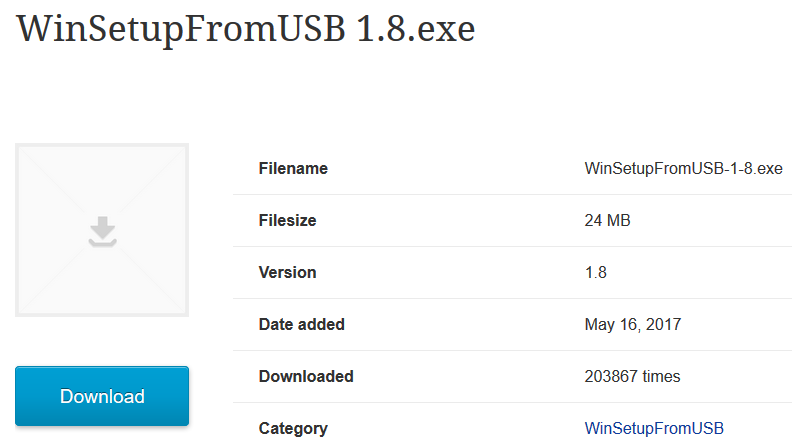Click the Category row label
The image size is (792, 445).
[x=293, y=428]
